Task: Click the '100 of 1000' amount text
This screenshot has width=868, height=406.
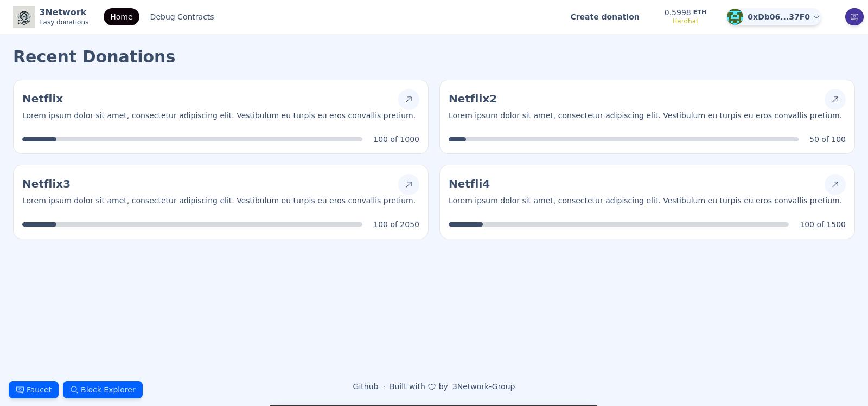Action: click(x=396, y=139)
